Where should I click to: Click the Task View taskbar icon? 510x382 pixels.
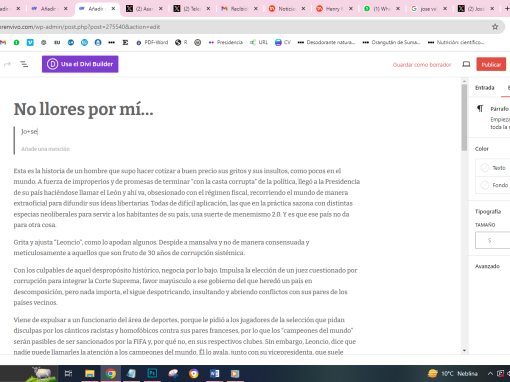(x=68, y=374)
